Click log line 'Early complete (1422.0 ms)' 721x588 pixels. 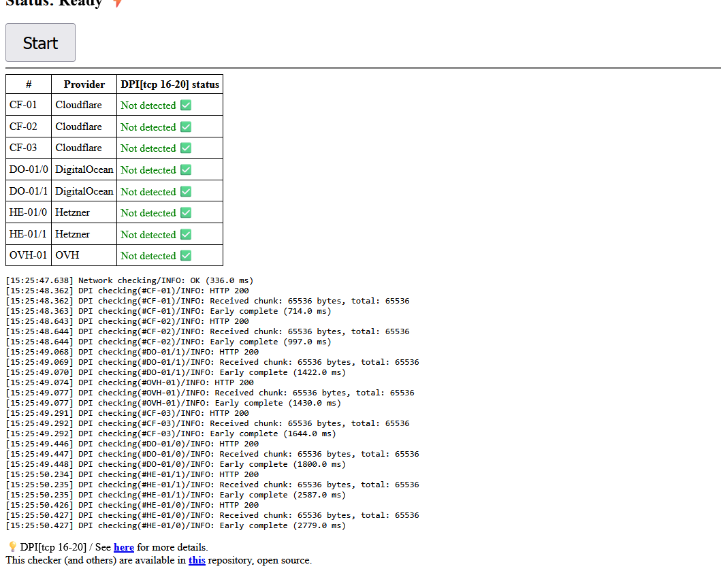tap(176, 372)
